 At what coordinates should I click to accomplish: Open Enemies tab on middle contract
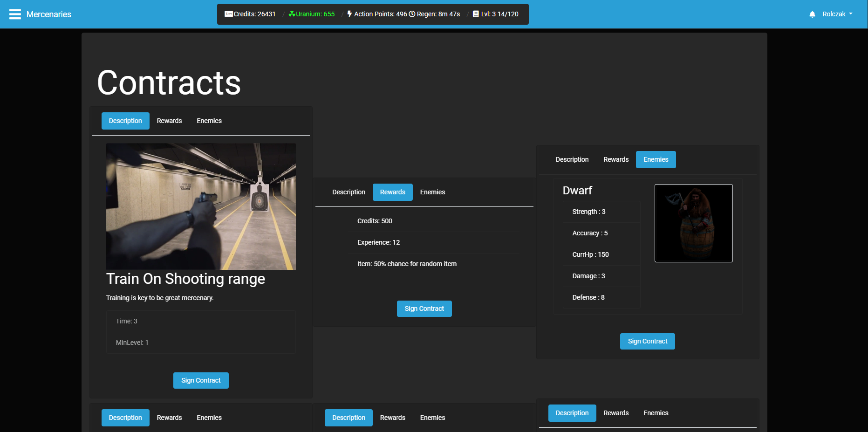pos(432,192)
